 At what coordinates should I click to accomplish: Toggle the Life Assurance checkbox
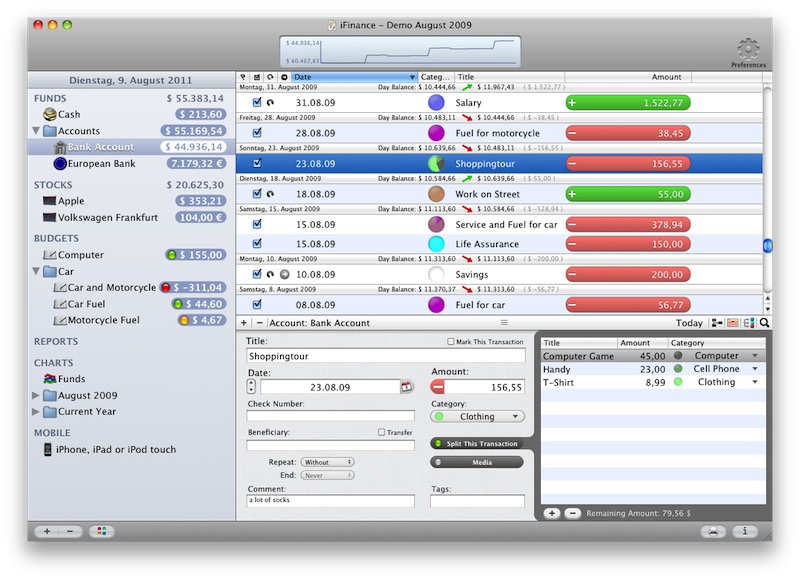click(257, 243)
